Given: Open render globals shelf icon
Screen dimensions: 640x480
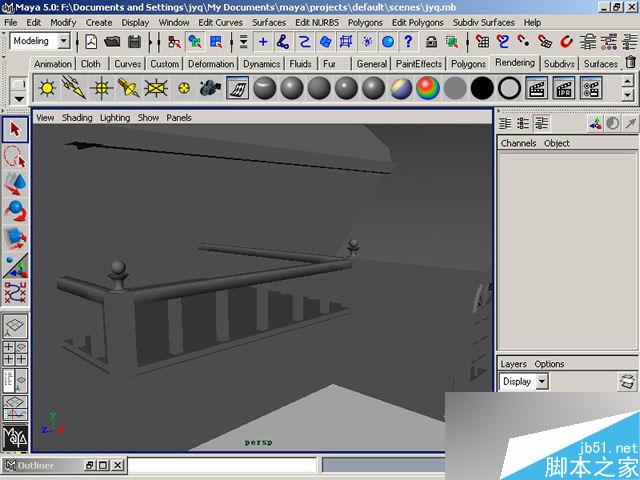Looking at the screenshot, I should (591, 88).
